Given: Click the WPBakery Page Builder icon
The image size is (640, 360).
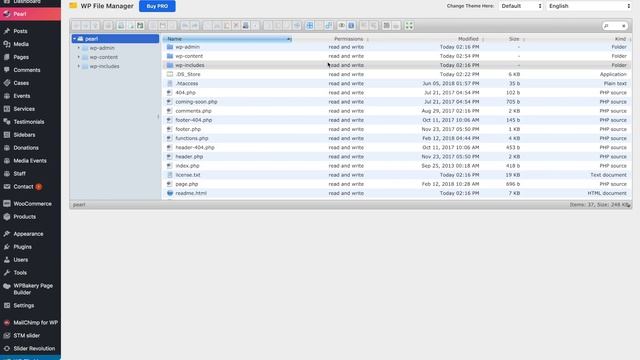Looking at the screenshot, I should pyautogui.click(x=7, y=286).
